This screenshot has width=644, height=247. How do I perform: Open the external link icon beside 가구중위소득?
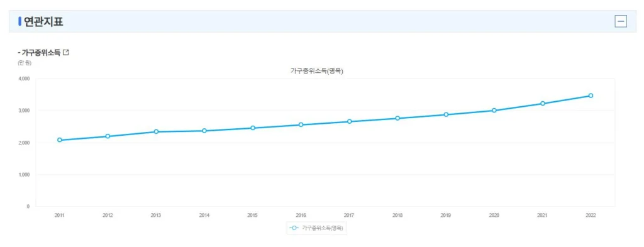pyautogui.click(x=65, y=53)
